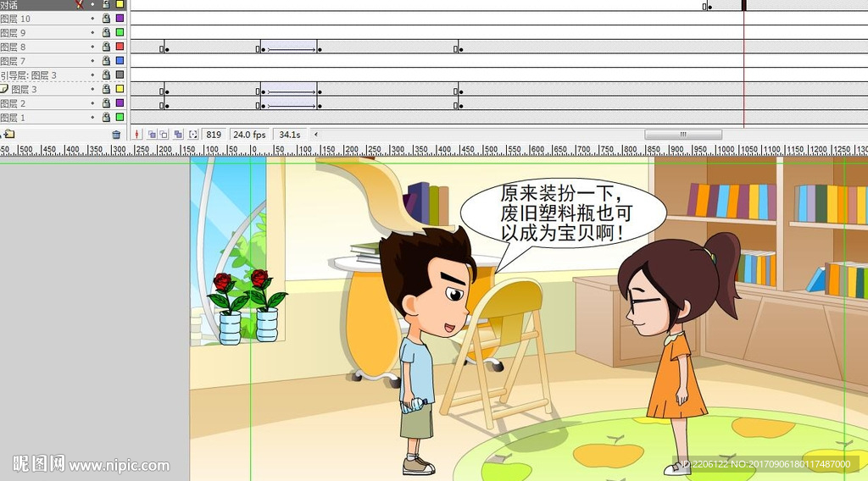Toggle visibility dot of 图层 8
Viewport: 868px width, 481px height.
click(x=92, y=47)
